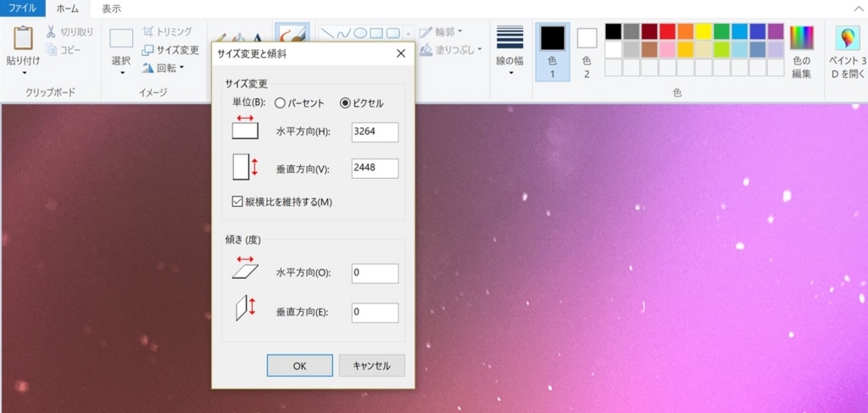Click the イメージ group label

click(153, 92)
